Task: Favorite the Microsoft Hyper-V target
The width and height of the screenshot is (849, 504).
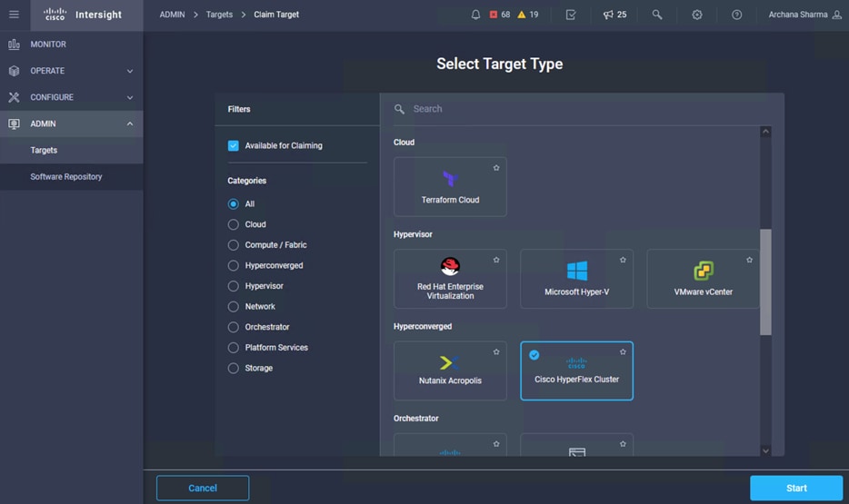Action: tap(623, 260)
